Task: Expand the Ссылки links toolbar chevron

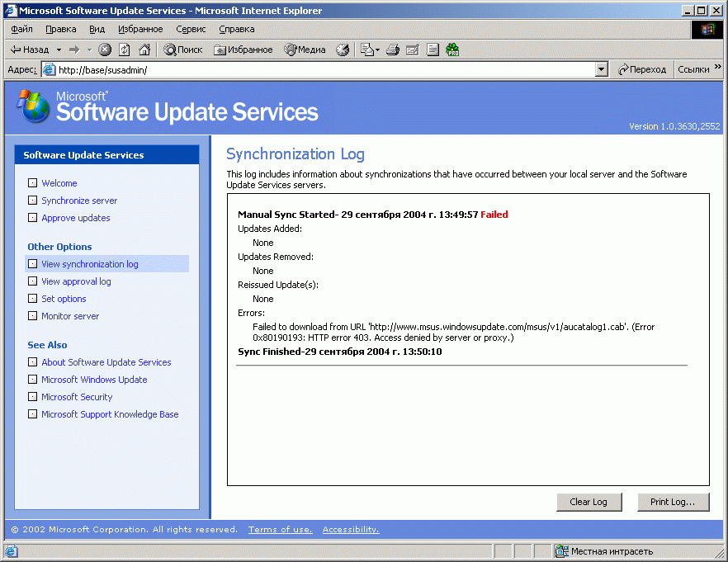Action: point(718,68)
